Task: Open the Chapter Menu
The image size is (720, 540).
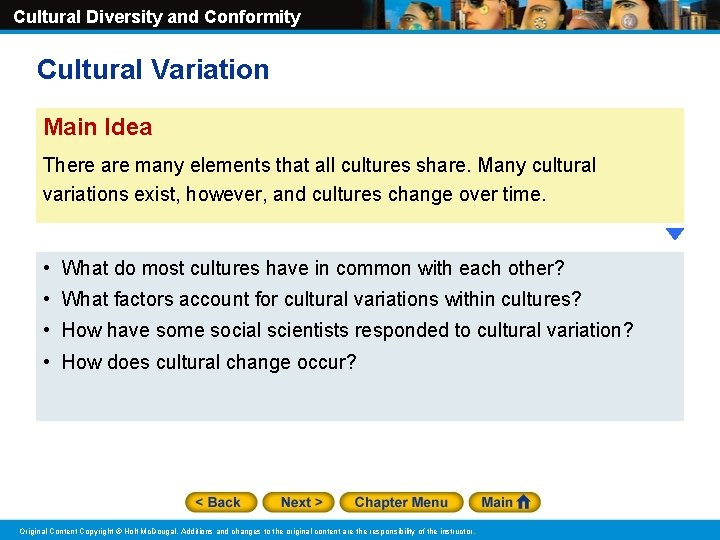Action: (x=401, y=502)
